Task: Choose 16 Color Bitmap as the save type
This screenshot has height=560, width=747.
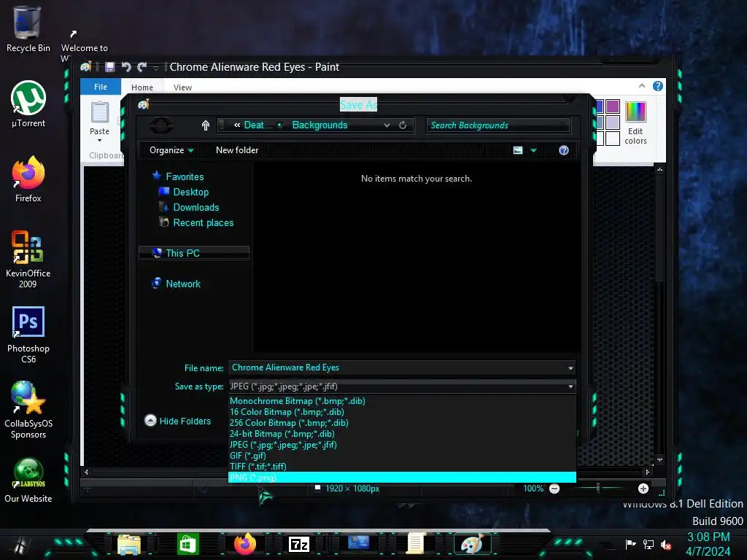Action: click(402, 412)
